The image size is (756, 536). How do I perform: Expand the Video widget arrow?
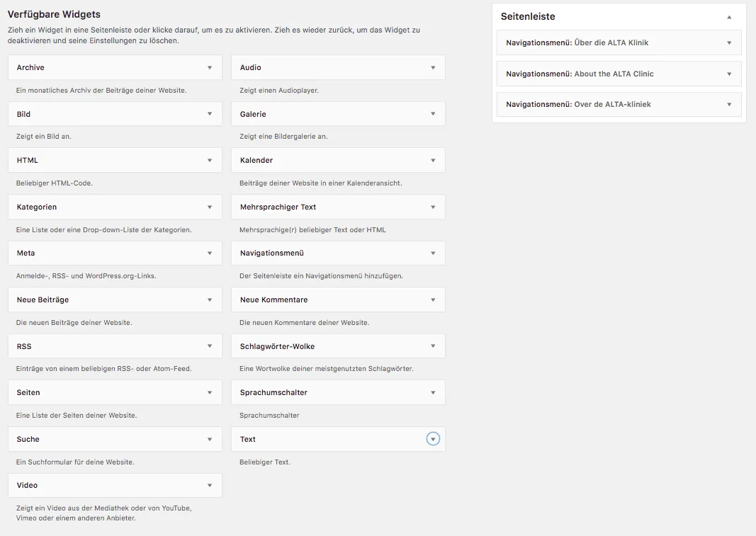coord(210,485)
